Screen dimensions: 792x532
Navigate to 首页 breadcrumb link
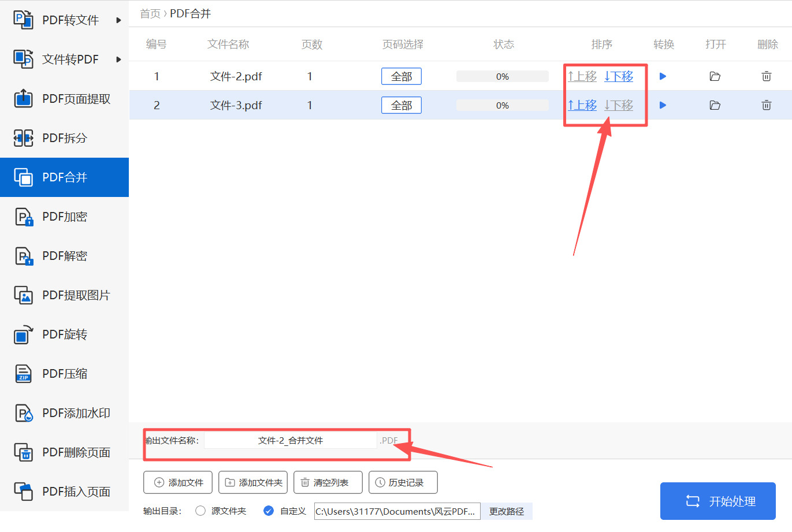click(x=149, y=13)
